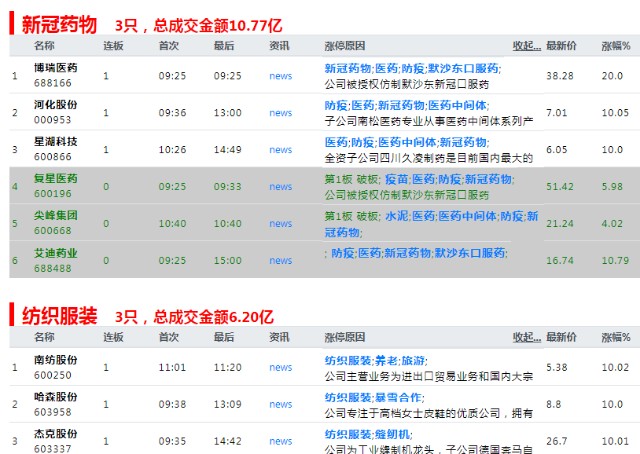Select stock name 南纺股份

tap(56, 360)
